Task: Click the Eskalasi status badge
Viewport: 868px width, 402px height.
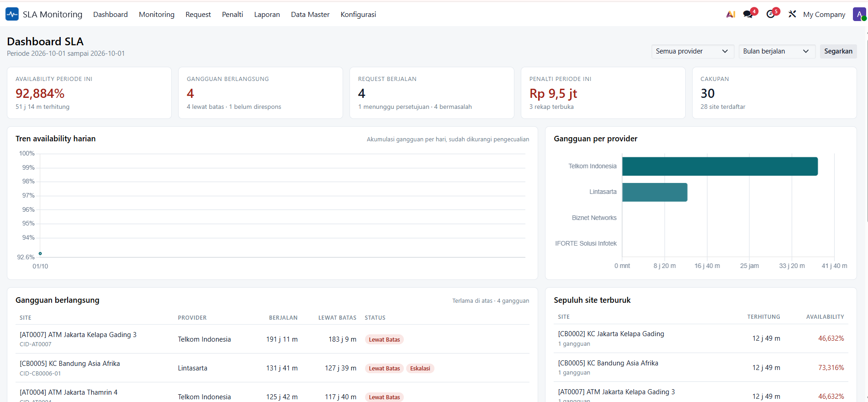Action: point(420,368)
